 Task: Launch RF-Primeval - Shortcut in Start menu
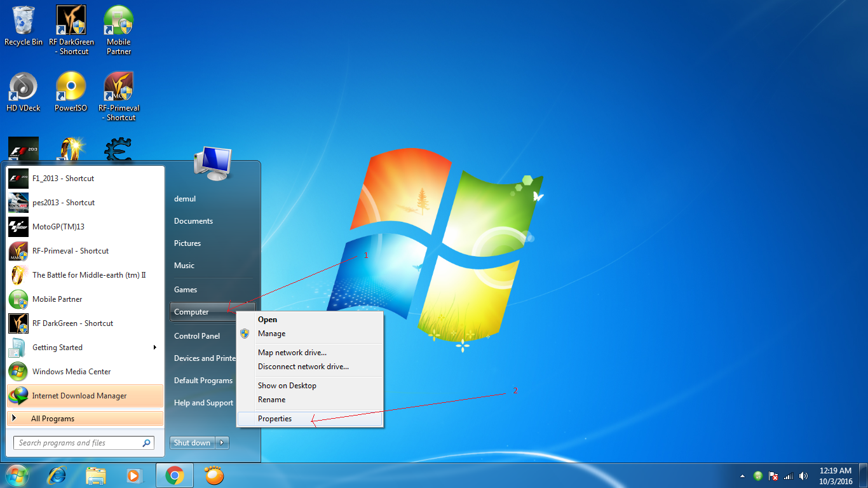[85, 251]
